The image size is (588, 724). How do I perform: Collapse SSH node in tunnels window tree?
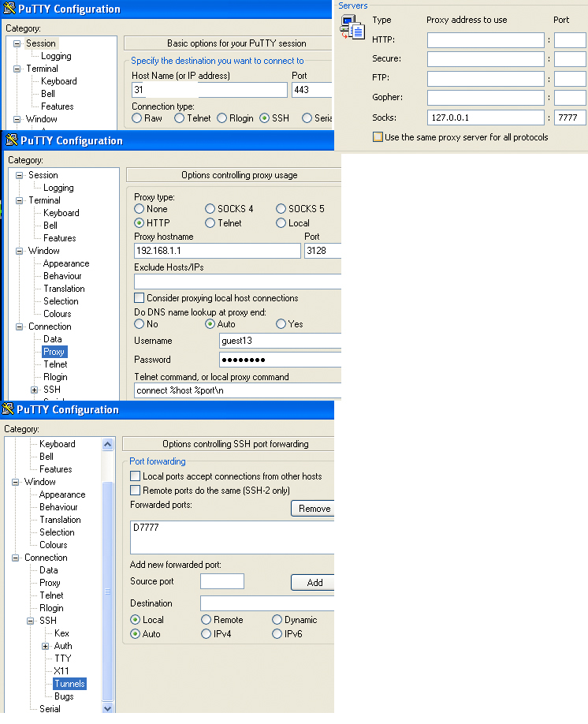point(31,621)
